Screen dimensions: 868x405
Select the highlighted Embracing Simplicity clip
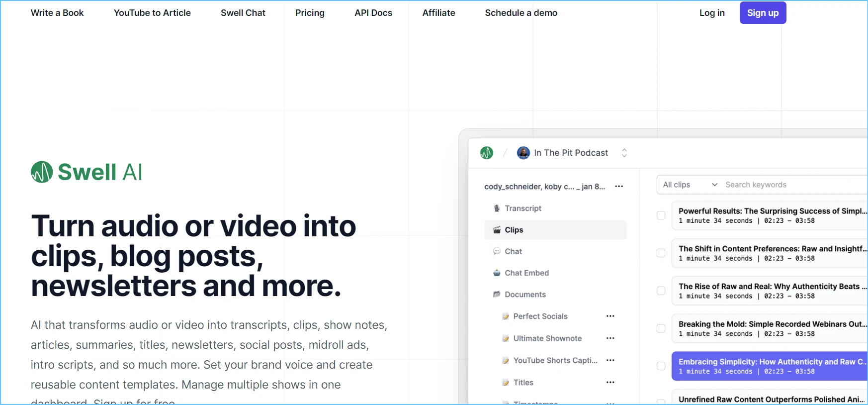770,366
